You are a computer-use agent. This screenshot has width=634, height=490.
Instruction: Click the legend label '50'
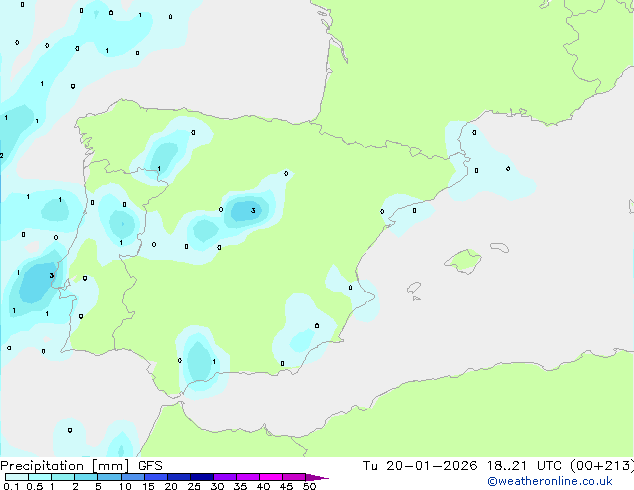pyautogui.click(x=309, y=486)
